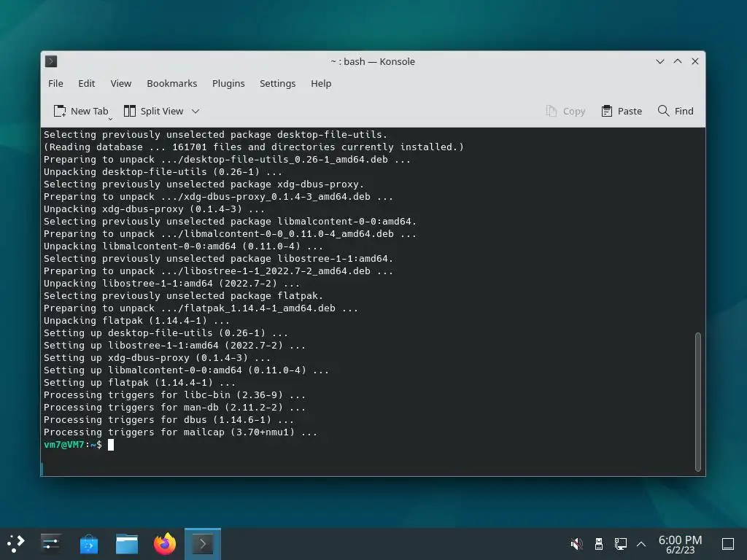Click the Split View button
The width and height of the screenshot is (747, 560).
coord(153,111)
